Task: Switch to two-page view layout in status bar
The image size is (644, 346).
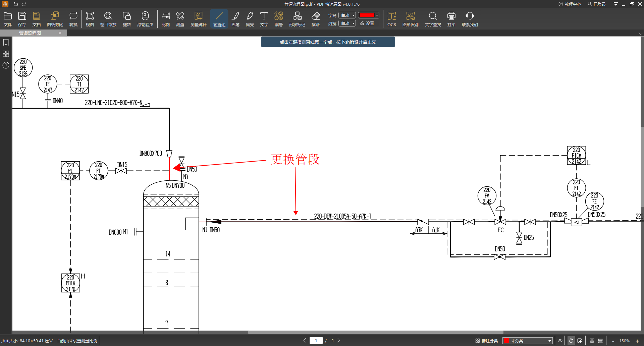Action: pyautogui.click(x=592, y=341)
